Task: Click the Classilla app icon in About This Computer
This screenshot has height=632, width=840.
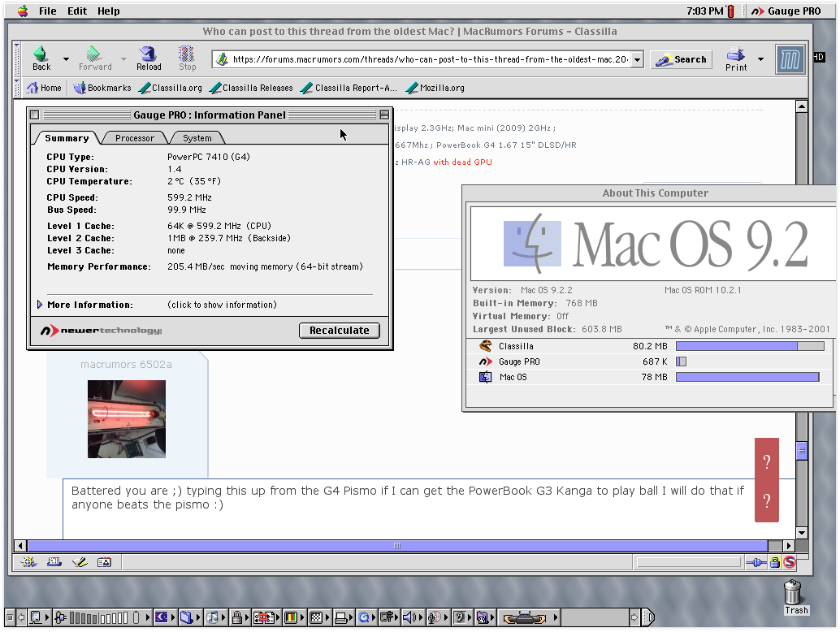Action: tap(485, 346)
